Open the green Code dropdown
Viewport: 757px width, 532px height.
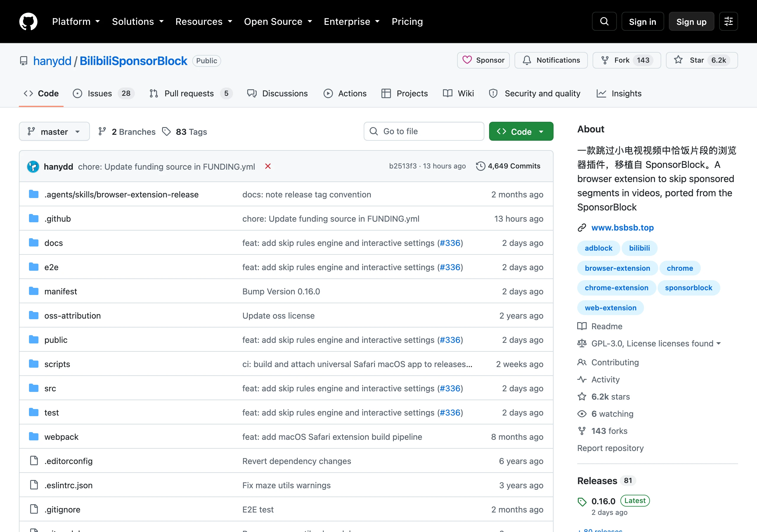(x=521, y=132)
